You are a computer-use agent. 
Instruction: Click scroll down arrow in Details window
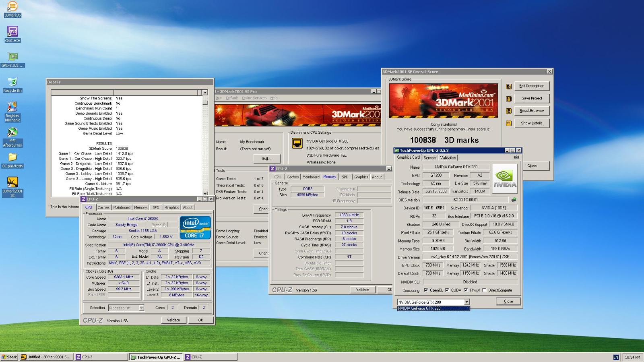(205, 194)
